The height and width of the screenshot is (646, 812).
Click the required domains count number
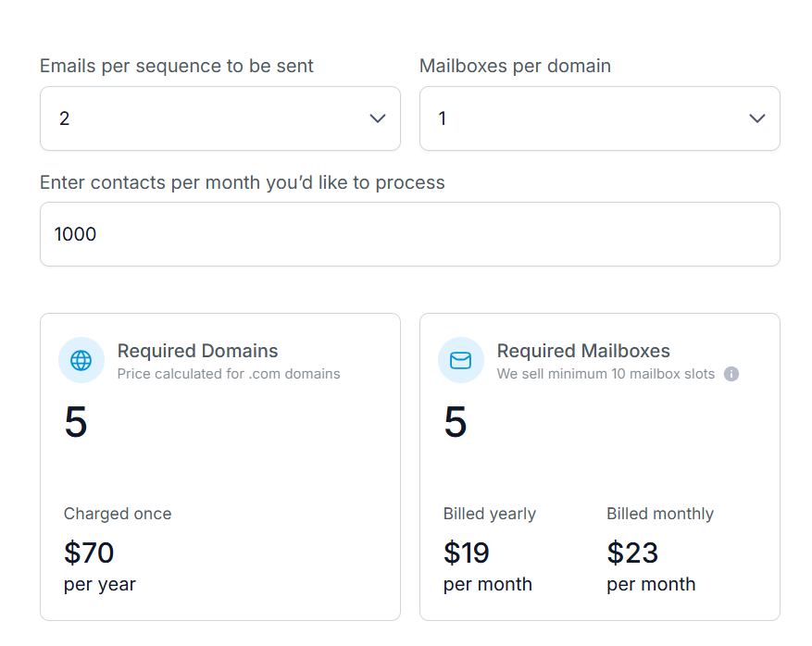point(76,423)
